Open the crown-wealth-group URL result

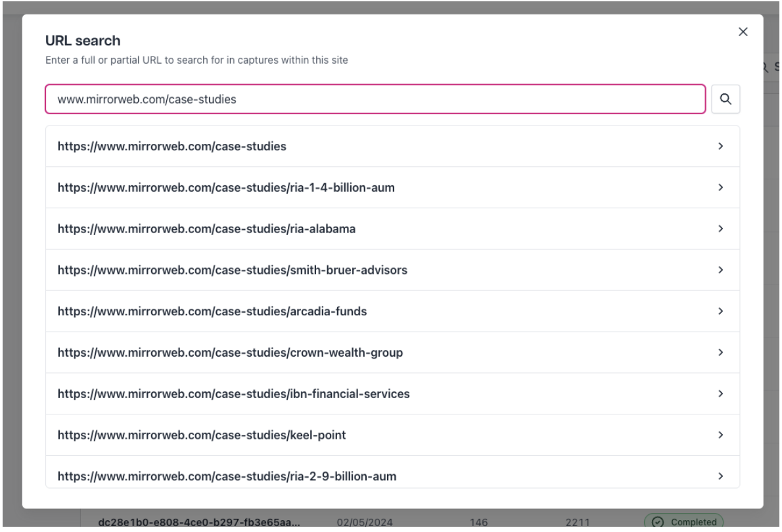click(392, 353)
